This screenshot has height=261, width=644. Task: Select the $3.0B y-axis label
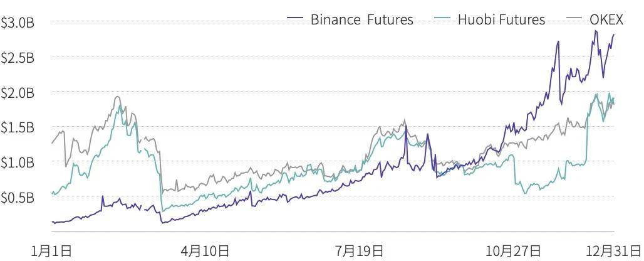pos(18,23)
